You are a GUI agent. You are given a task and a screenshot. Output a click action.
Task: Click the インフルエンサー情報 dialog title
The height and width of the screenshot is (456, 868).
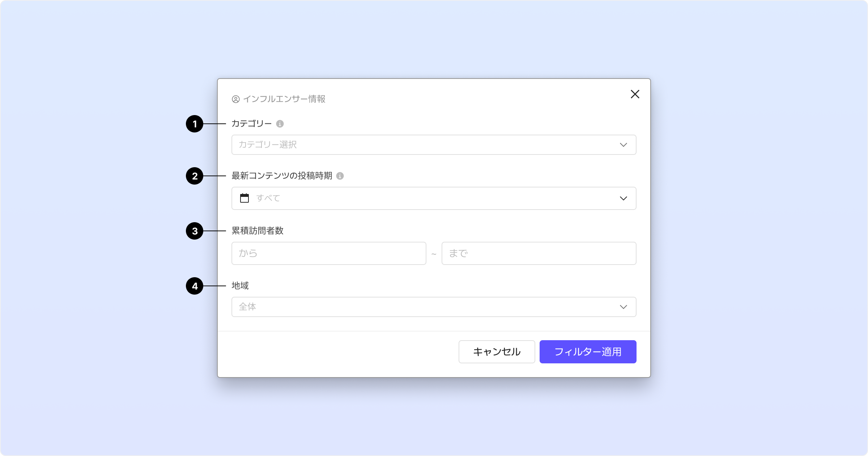(284, 99)
